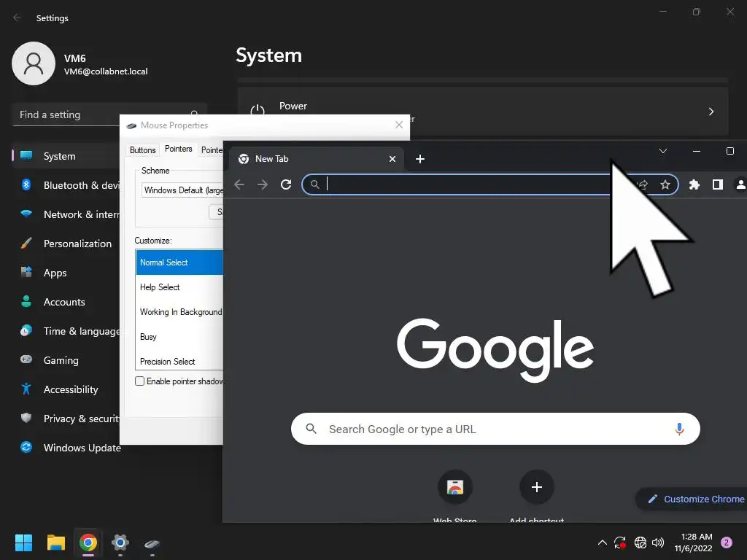
Task: Open the Chrome profile avatar icon
Action: (x=741, y=184)
